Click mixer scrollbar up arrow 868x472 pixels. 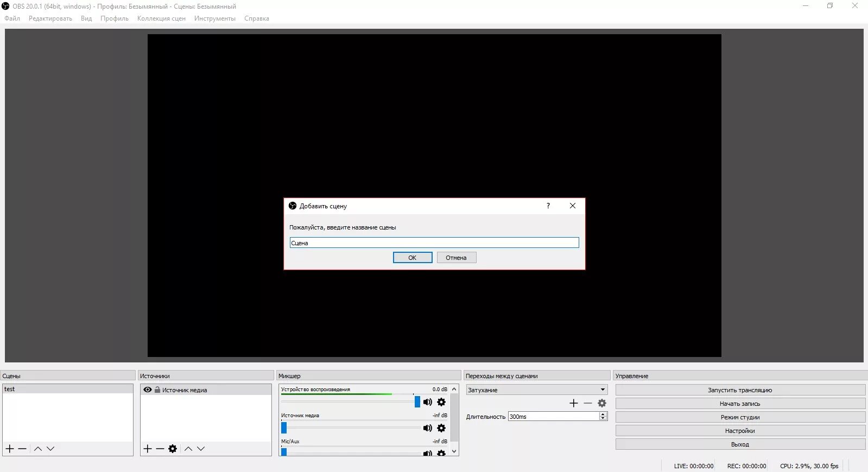[x=454, y=389]
